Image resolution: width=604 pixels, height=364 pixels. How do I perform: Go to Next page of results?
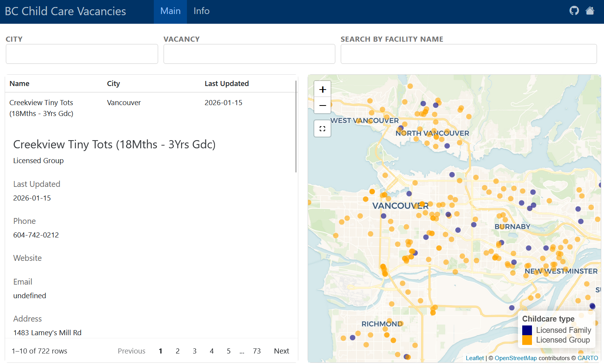[x=281, y=351]
